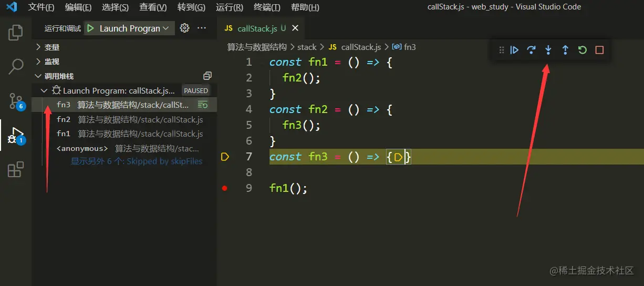This screenshot has width=644, height=286.
Task: Restart frame icon on fn3 row
Action: pos(203,105)
